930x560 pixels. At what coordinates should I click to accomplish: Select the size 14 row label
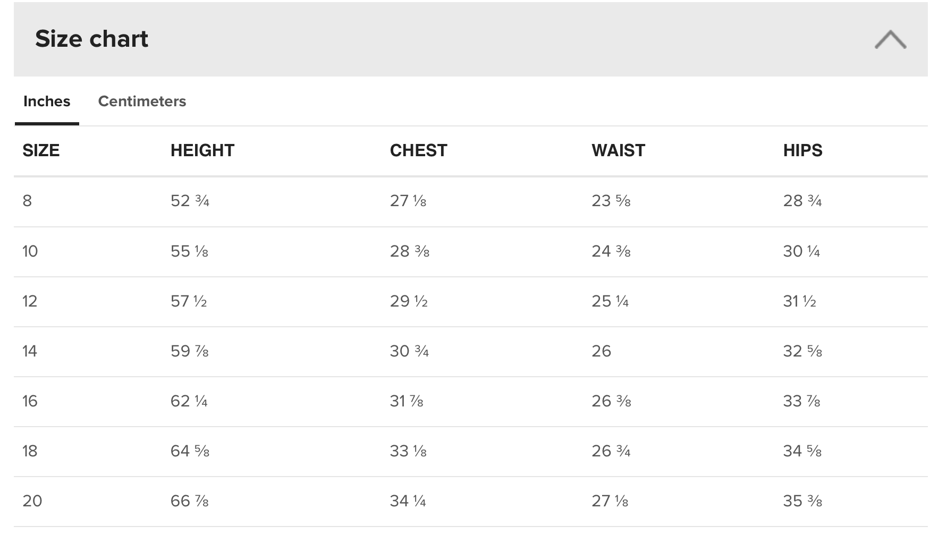pyautogui.click(x=30, y=351)
